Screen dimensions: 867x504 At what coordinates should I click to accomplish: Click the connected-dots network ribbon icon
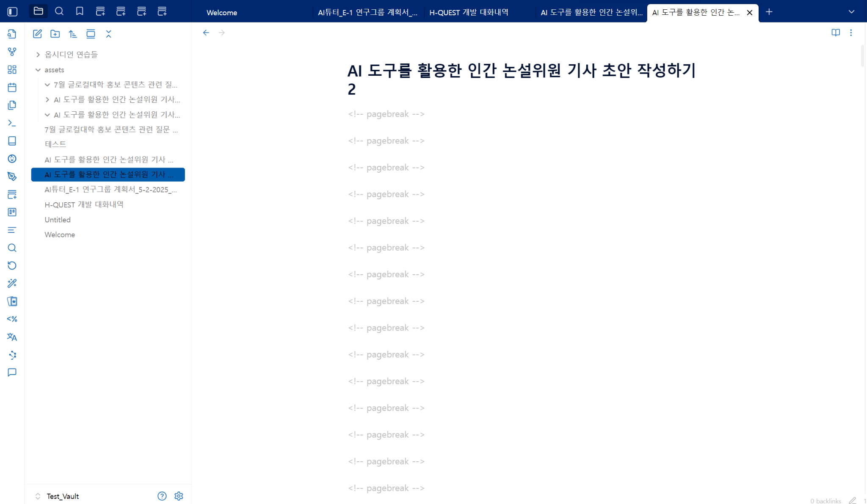(12, 355)
